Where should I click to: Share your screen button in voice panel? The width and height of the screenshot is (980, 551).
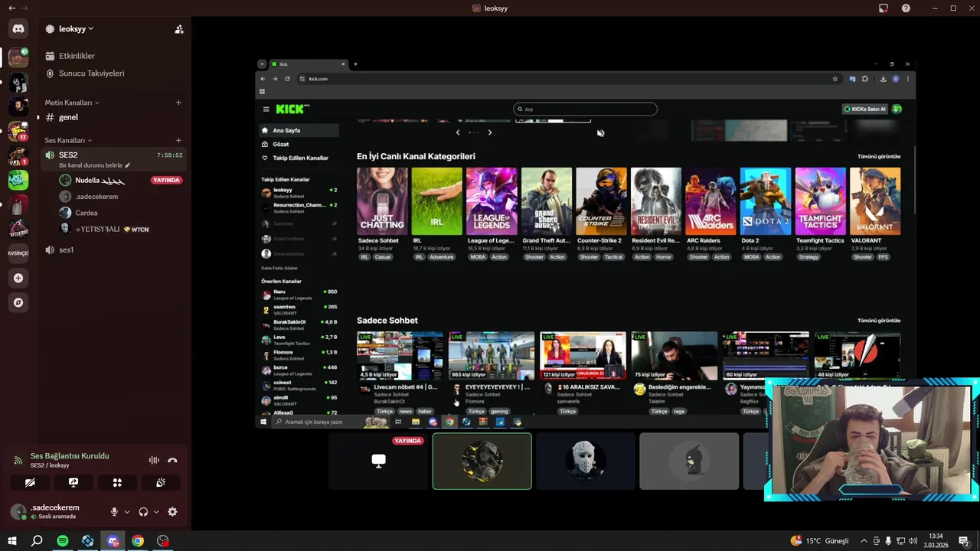click(x=73, y=483)
